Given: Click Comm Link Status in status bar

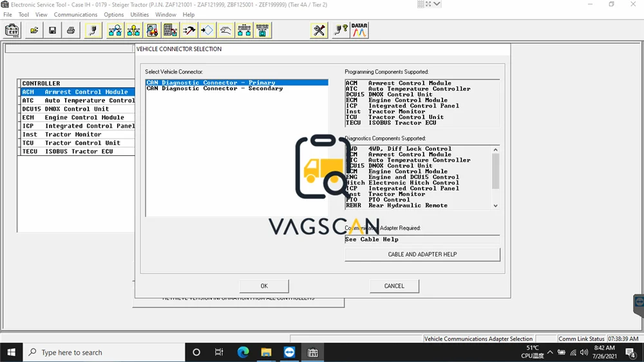Looking at the screenshot, I should click(581, 339).
